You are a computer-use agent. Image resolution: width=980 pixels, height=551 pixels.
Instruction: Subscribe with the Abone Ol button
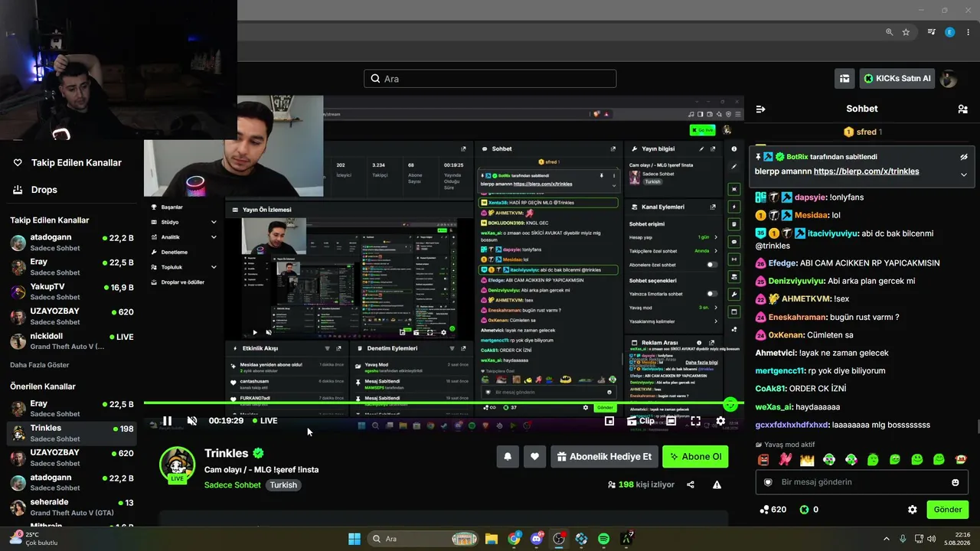[695, 457]
